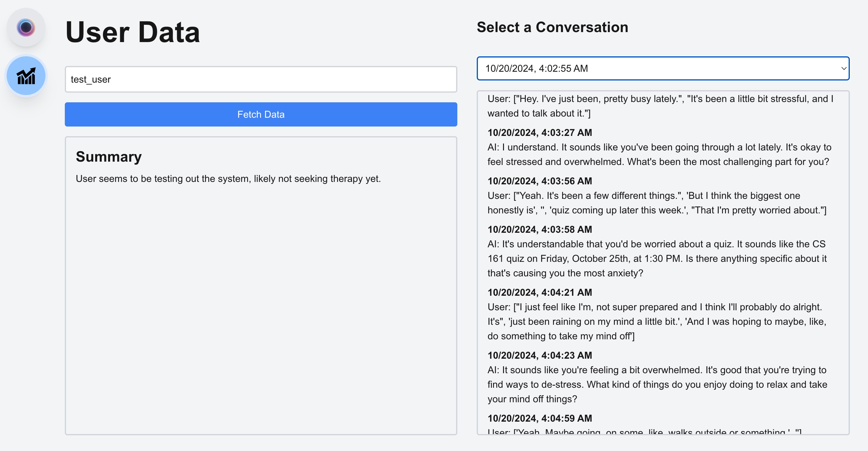Image resolution: width=868 pixels, height=451 pixels.
Task: Click the glowing orb icon in the sidebar
Action: [x=26, y=27]
